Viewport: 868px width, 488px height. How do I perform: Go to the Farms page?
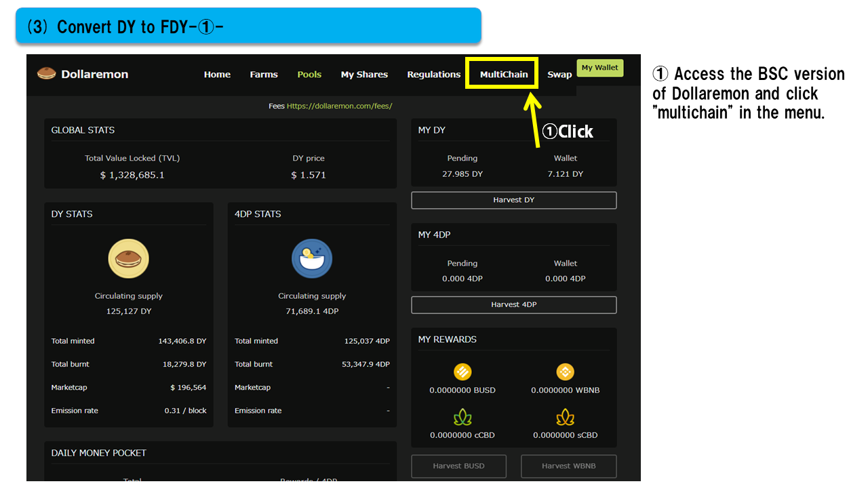[x=264, y=75]
